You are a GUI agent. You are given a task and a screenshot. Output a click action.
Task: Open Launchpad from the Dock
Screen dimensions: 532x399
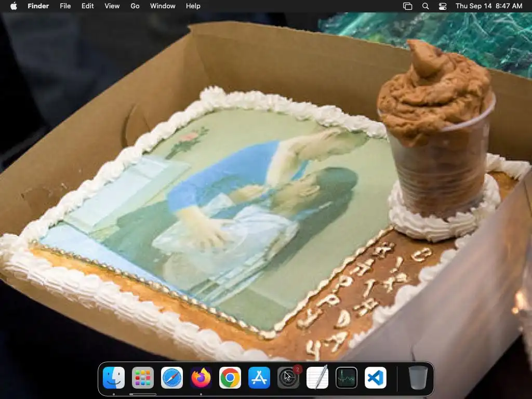coord(143,378)
